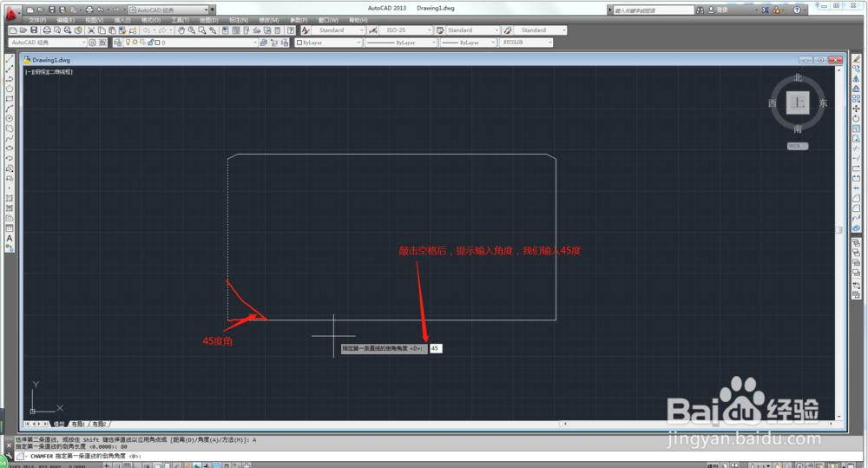
Task: Click the dynamic input angle field showing 45
Action: pyautogui.click(x=436, y=348)
